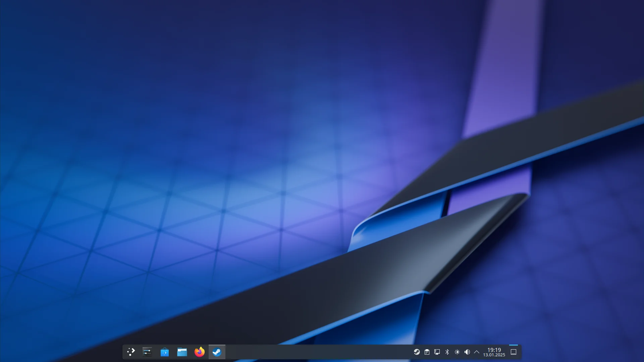Screen dimensions: 644x362
Task: Open the Dolphin file manager
Action: click(x=182, y=352)
